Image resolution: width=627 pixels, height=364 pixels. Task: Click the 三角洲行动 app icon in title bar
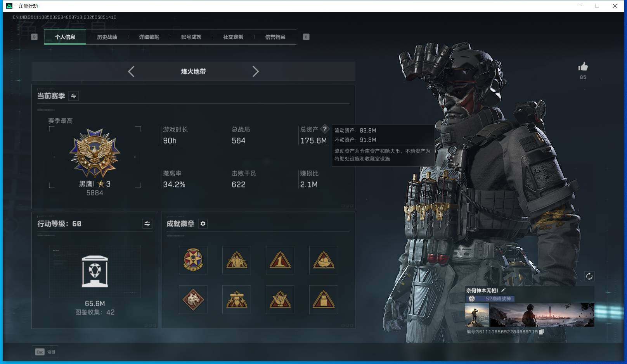[9, 6]
